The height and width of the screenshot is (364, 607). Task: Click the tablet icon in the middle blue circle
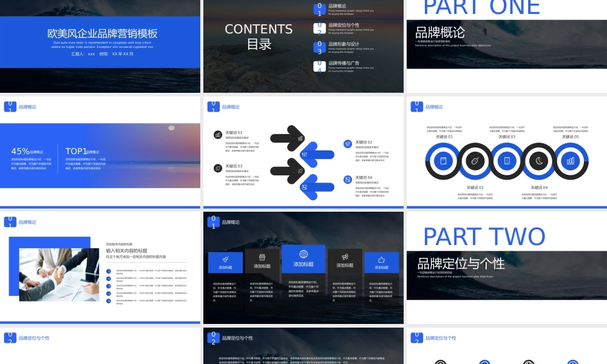tap(507, 161)
